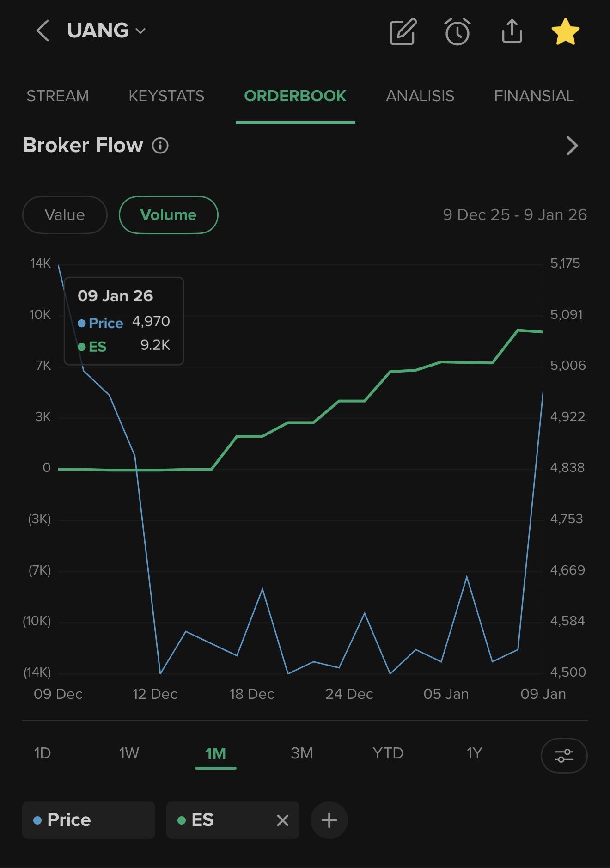
Task: Open the ANALISIS tab
Action: click(x=420, y=96)
